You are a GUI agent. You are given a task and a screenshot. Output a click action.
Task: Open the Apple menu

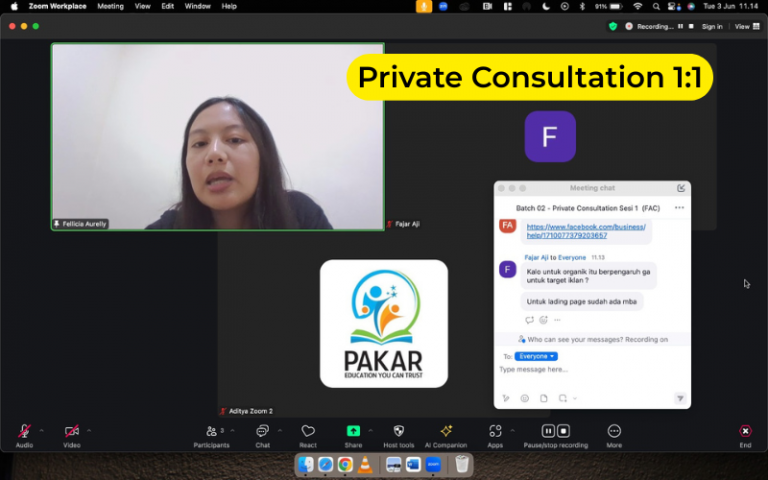14,6
